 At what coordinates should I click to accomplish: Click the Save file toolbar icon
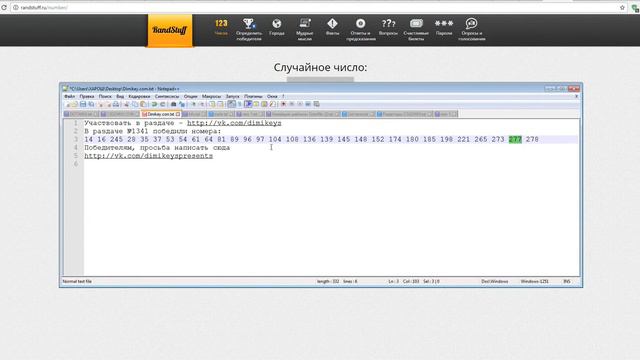83,104
